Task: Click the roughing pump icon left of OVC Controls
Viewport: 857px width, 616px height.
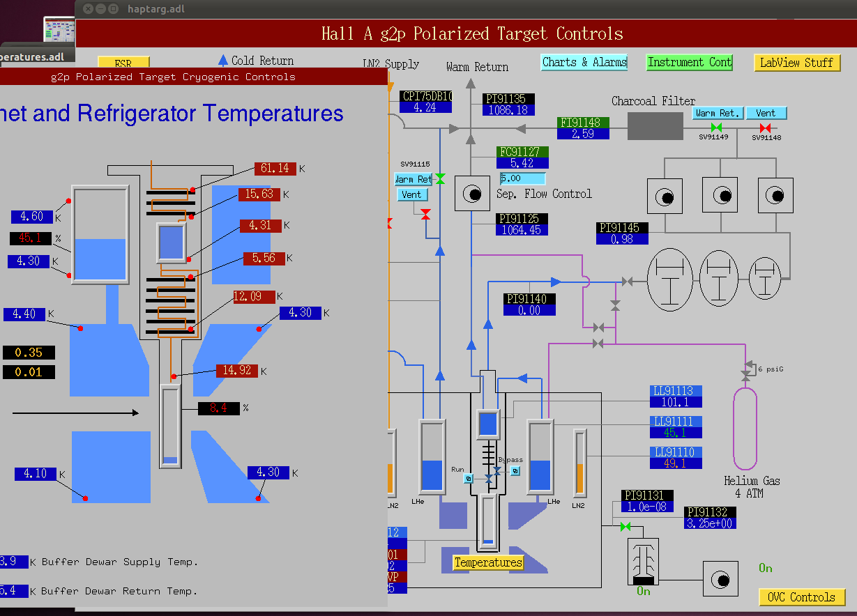Action: click(720, 579)
